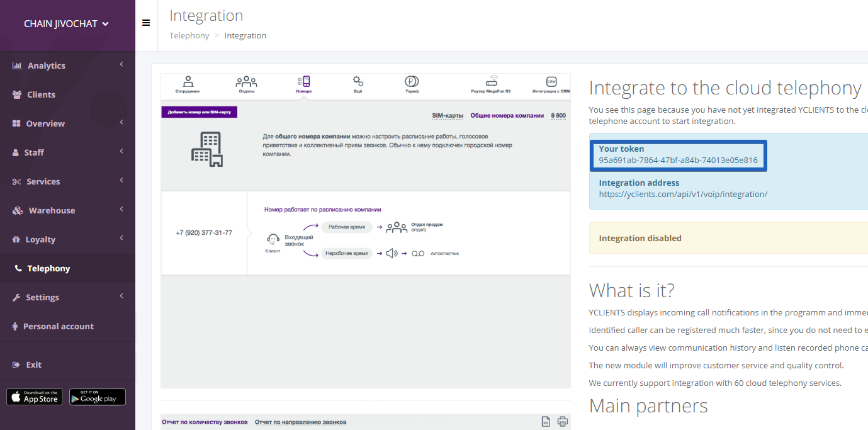Click the "Integration address" label

(x=639, y=183)
